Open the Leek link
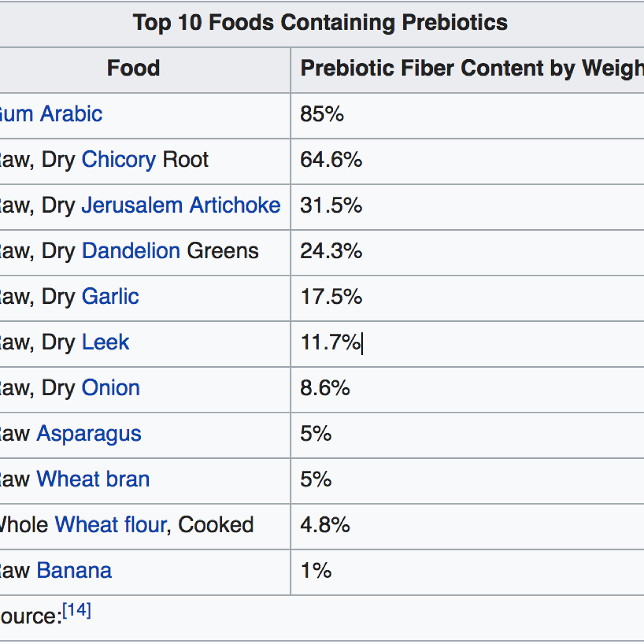The height and width of the screenshot is (644, 644). (x=105, y=342)
